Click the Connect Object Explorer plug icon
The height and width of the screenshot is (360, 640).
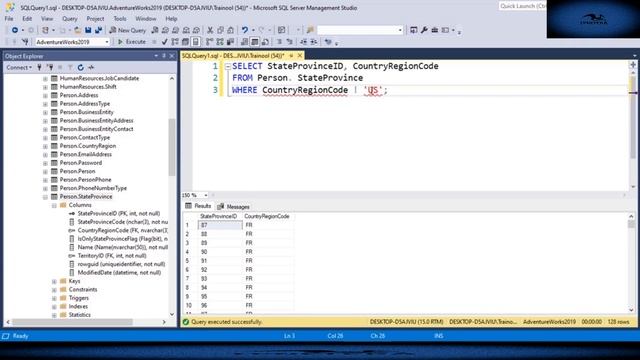39,67
